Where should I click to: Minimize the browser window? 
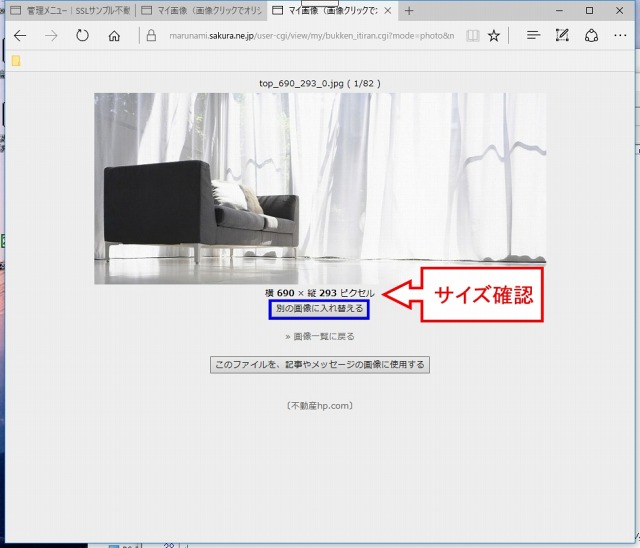pyautogui.click(x=560, y=11)
